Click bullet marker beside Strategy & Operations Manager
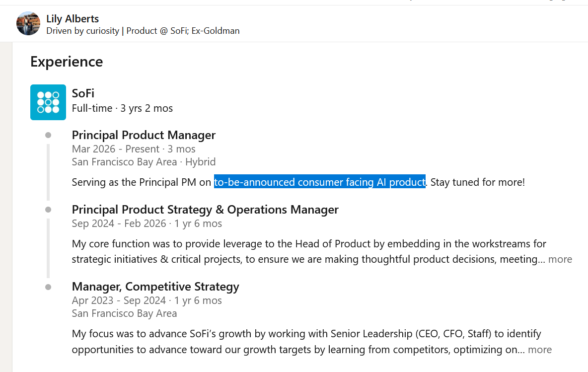588x372 pixels. pyautogui.click(x=48, y=210)
